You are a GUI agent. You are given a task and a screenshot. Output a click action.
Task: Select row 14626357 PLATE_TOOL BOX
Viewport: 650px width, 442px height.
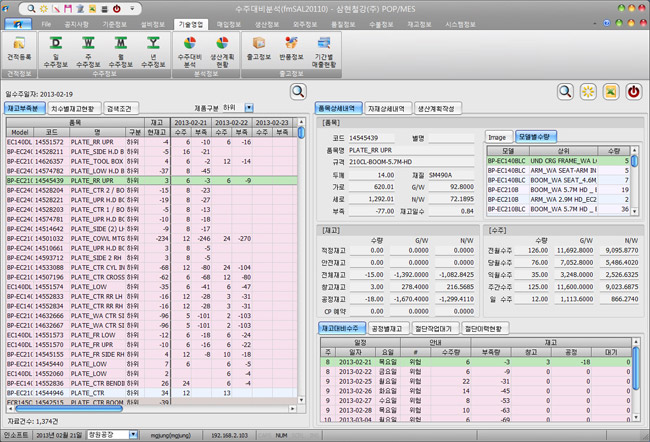152,161
